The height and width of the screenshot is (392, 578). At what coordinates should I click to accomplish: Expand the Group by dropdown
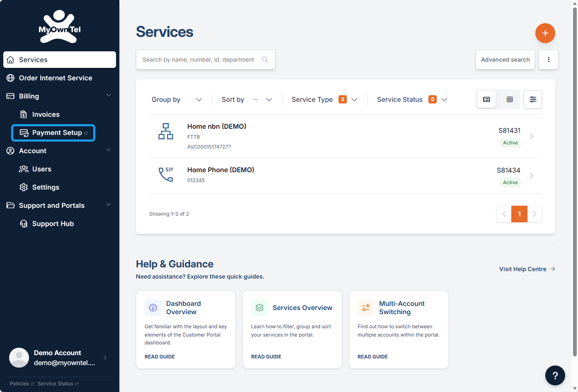[x=177, y=99]
